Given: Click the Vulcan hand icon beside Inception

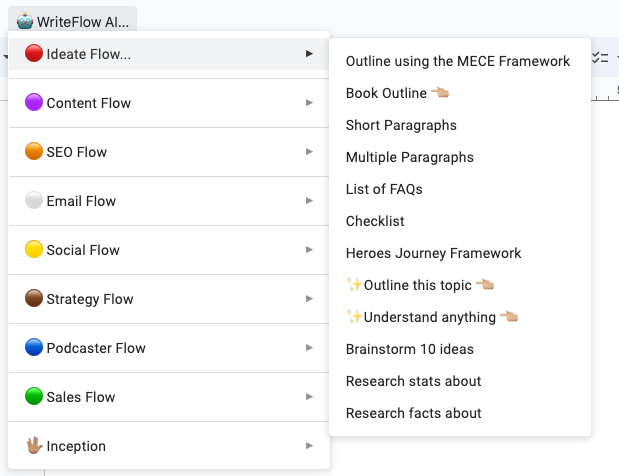Looking at the screenshot, I should [x=34, y=445].
